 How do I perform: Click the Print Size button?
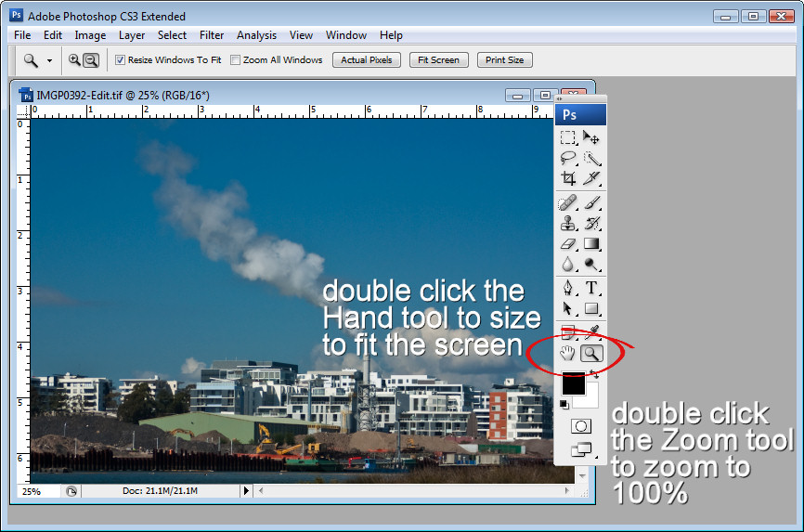pos(504,60)
